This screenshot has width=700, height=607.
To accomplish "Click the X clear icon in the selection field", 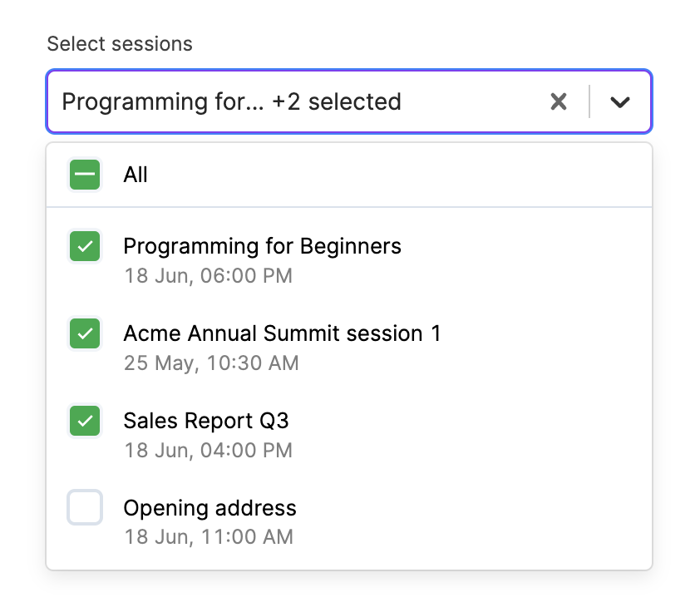I will coord(558,101).
